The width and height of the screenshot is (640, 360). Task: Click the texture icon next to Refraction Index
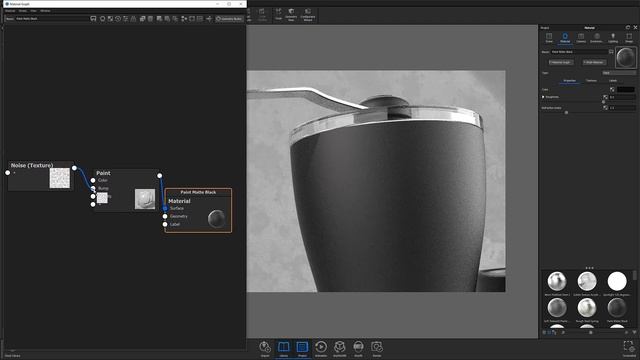click(605, 108)
